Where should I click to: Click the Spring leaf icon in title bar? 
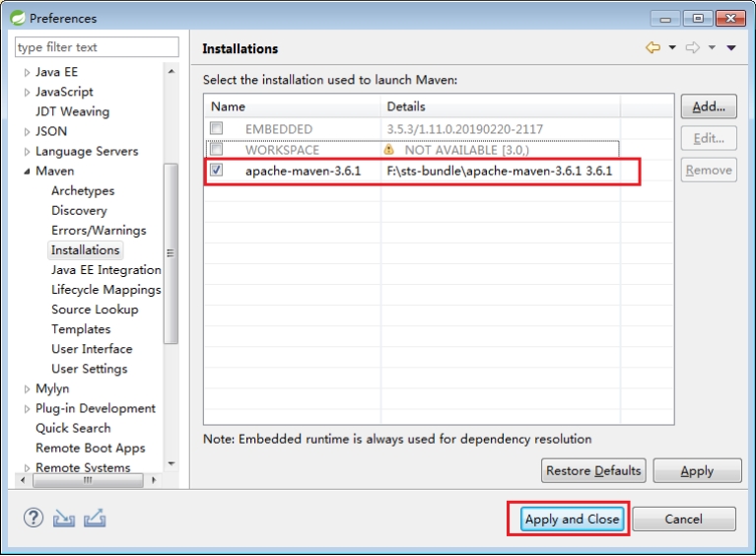pyautogui.click(x=18, y=18)
